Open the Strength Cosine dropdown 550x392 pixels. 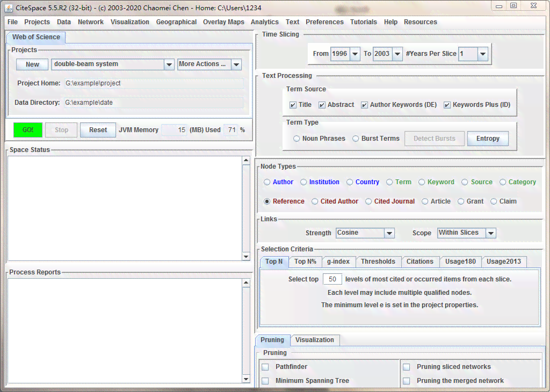[x=389, y=233]
